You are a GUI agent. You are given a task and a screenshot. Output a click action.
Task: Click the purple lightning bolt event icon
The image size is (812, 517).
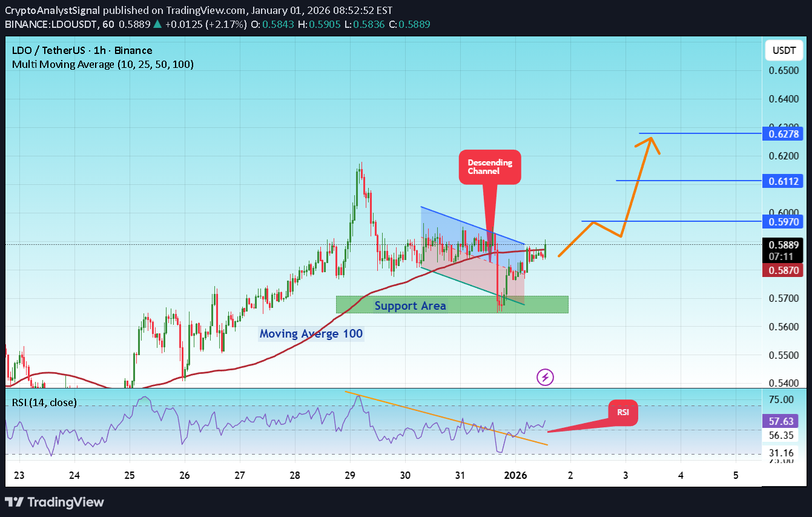pos(544,377)
